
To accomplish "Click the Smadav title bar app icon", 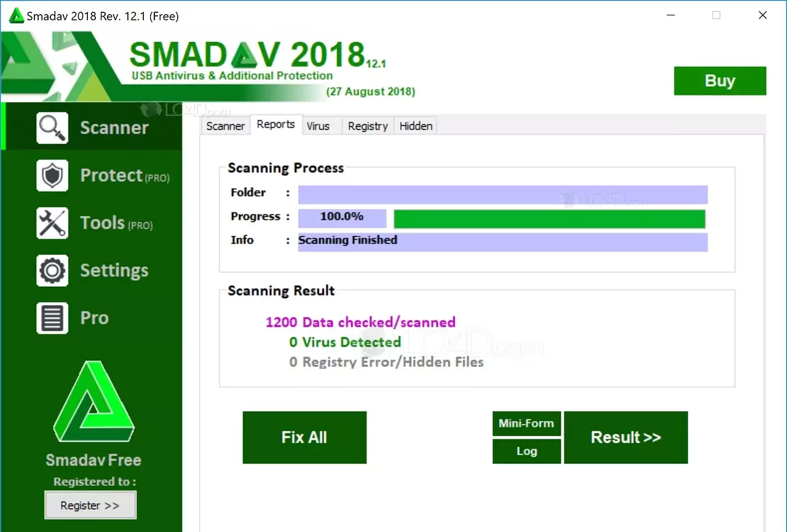I will [16, 16].
